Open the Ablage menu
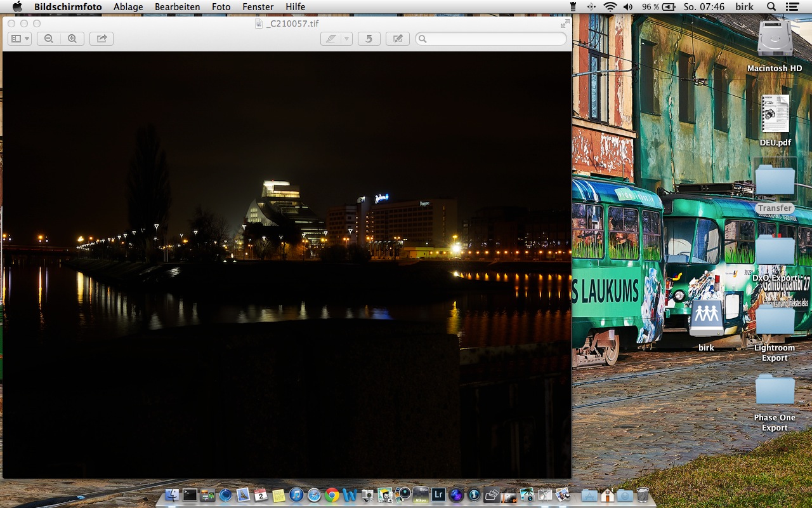The image size is (812, 508). [x=128, y=7]
